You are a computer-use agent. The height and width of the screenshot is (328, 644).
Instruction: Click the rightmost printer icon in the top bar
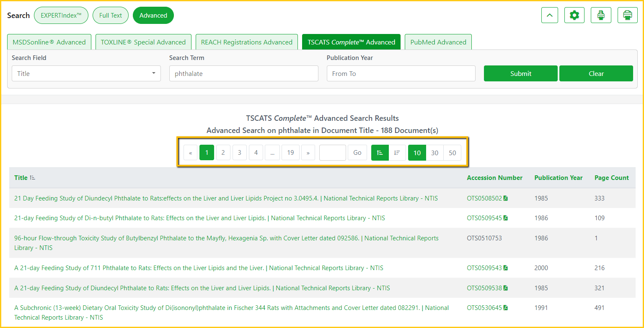click(x=627, y=16)
